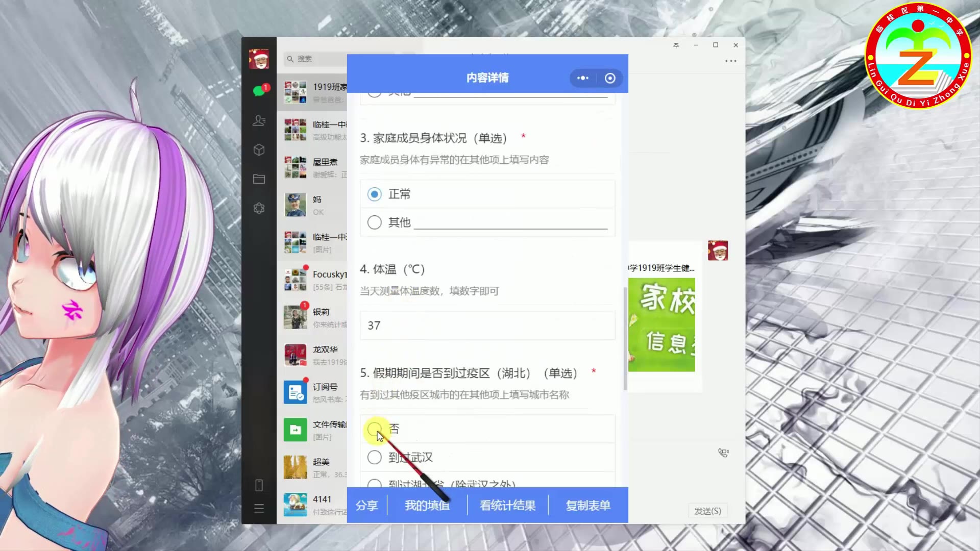
Task: Open the Favorites cube icon in sidebar
Action: pyautogui.click(x=259, y=149)
